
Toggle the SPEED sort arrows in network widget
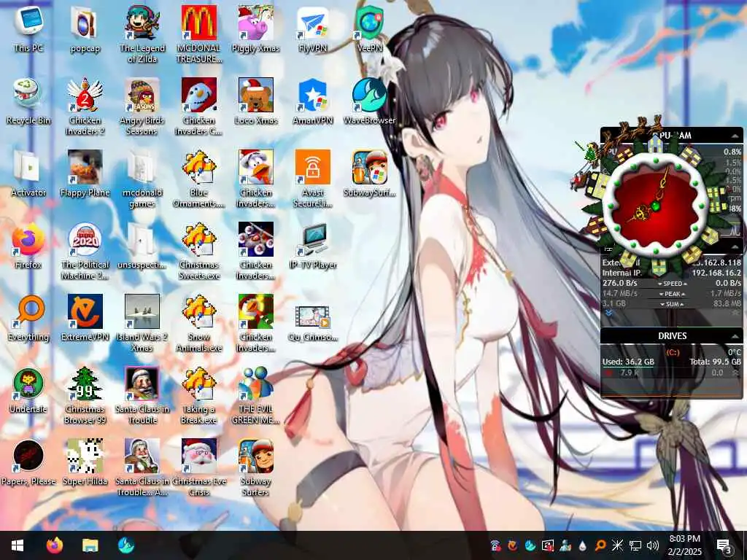(x=672, y=284)
